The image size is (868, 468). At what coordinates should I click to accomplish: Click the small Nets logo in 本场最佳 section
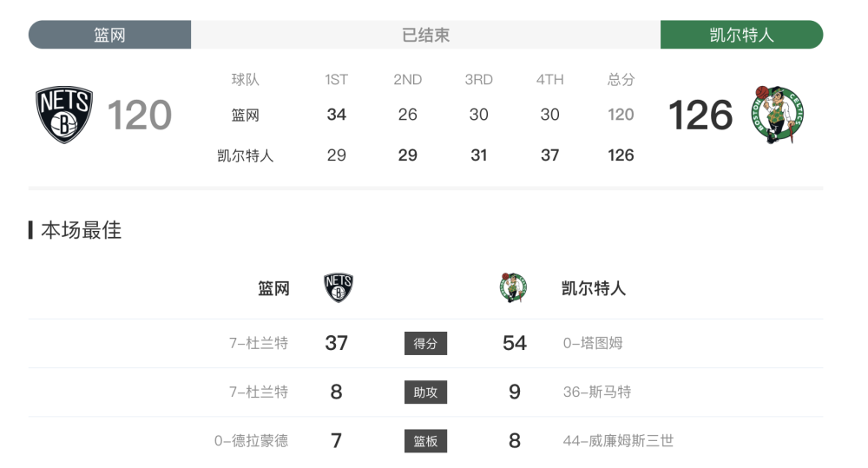(x=339, y=288)
